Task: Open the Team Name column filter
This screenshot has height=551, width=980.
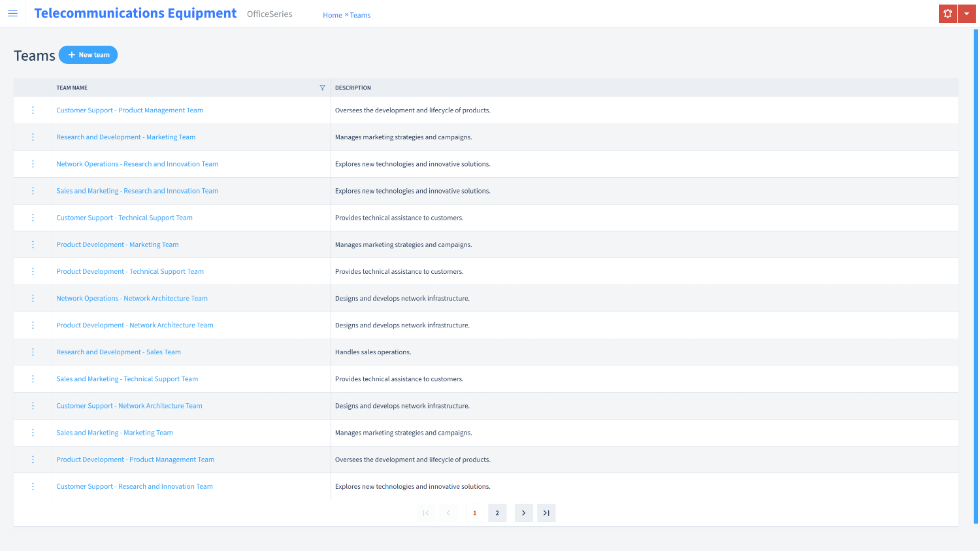Action: (322, 88)
